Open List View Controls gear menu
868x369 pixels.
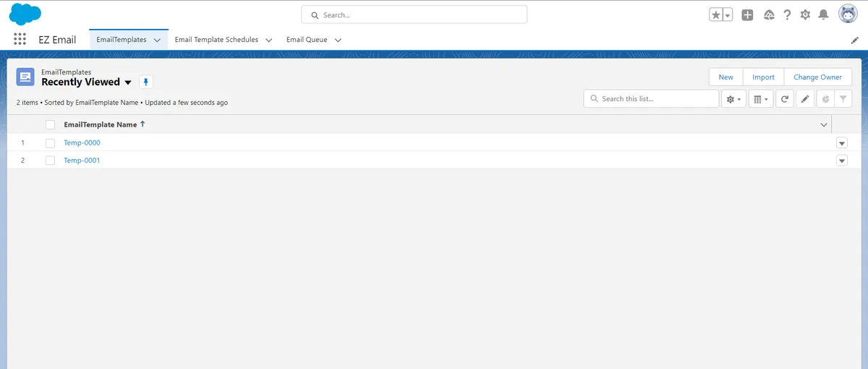[733, 99]
